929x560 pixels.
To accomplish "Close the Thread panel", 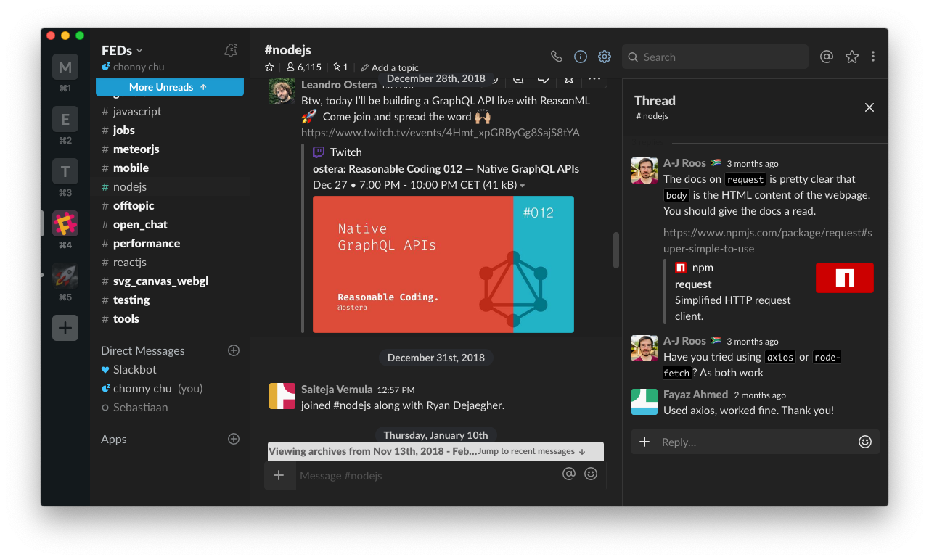I will pyautogui.click(x=869, y=107).
